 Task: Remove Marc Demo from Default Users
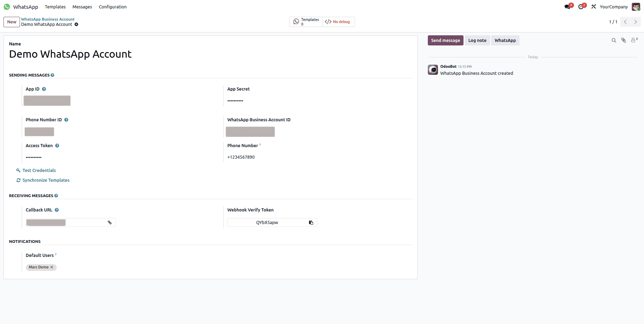pyautogui.click(x=52, y=267)
